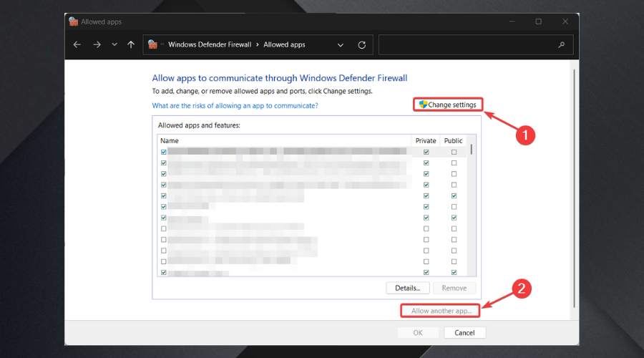Click the Public column header

pyautogui.click(x=453, y=140)
